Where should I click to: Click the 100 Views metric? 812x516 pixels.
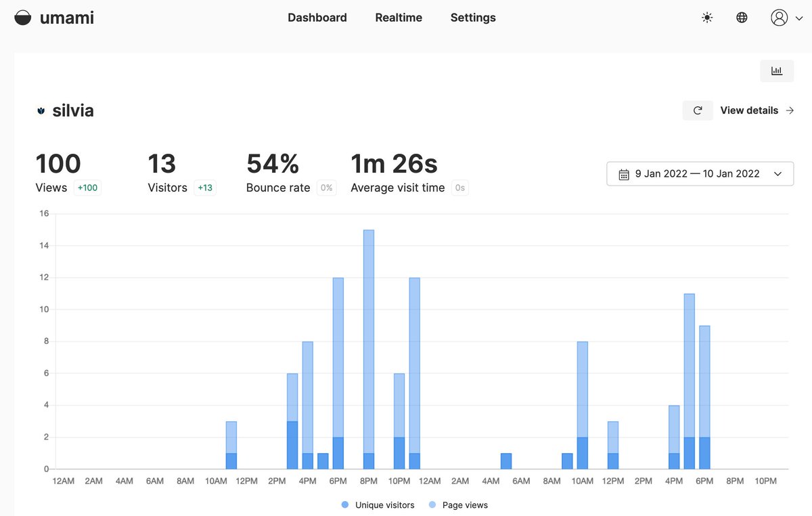pos(58,165)
